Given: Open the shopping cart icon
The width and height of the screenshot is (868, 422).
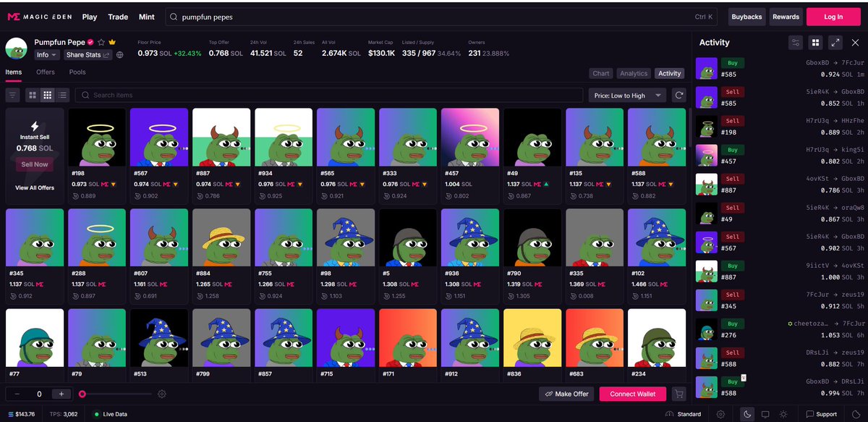Looking at the screenshot, I should [678, 394].
